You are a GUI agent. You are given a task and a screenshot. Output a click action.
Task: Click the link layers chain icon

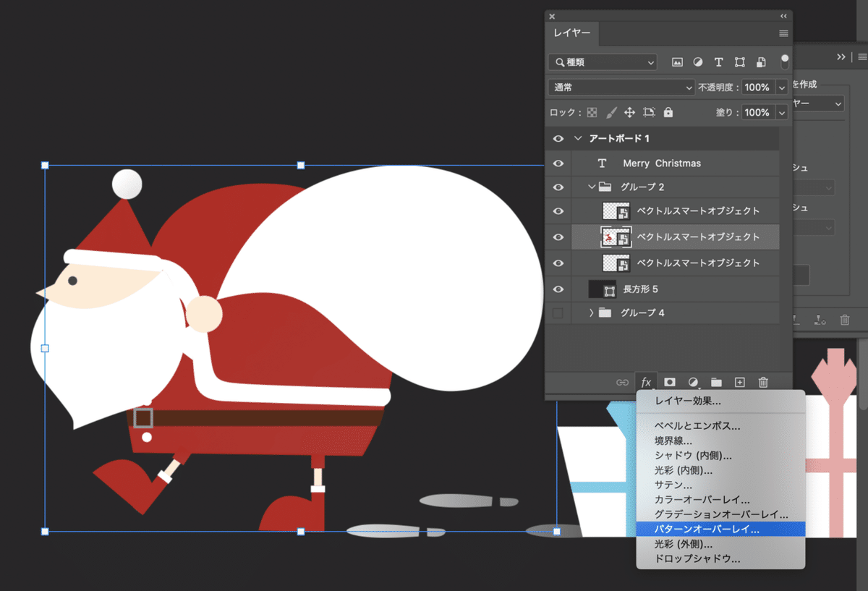pos(622,382)
